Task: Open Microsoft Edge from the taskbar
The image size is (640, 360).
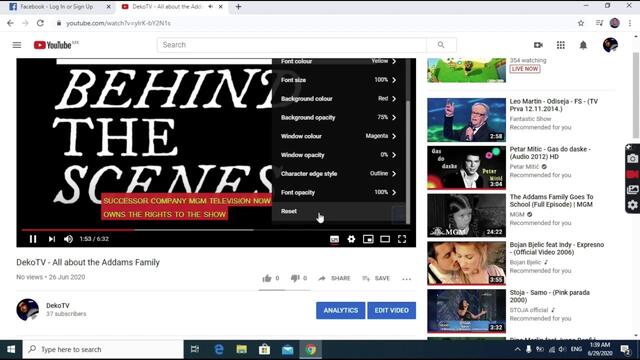Action: (219, 350)
